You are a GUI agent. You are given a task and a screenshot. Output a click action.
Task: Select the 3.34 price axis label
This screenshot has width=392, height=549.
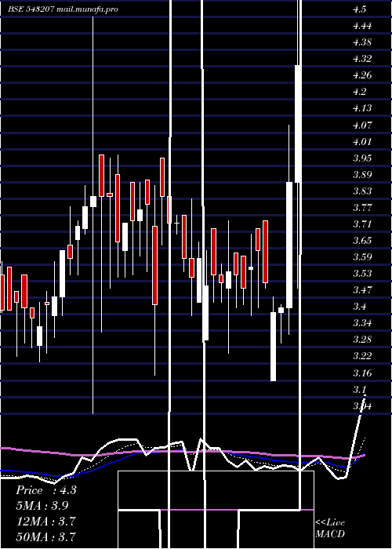362,323
